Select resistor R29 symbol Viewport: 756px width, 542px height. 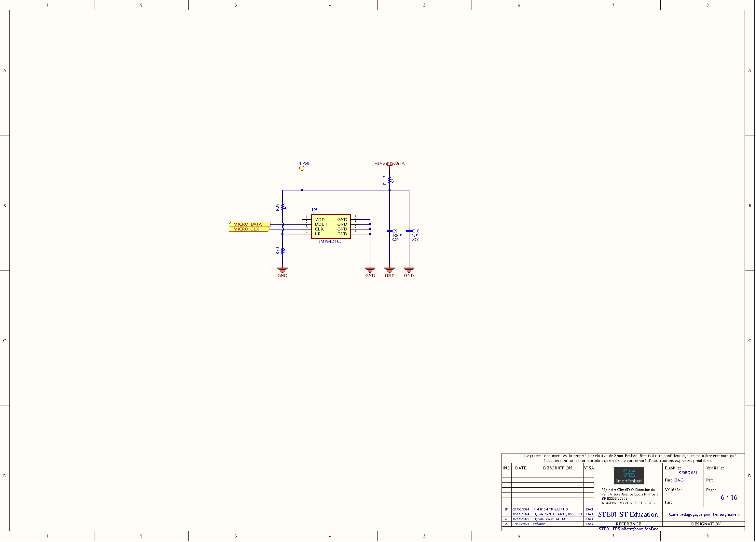pyautogui.click(x=282, y=207)
